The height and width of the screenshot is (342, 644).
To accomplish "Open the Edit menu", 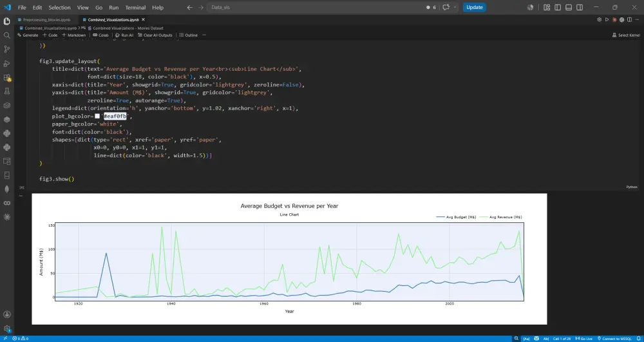I will [x=37, y=7].
